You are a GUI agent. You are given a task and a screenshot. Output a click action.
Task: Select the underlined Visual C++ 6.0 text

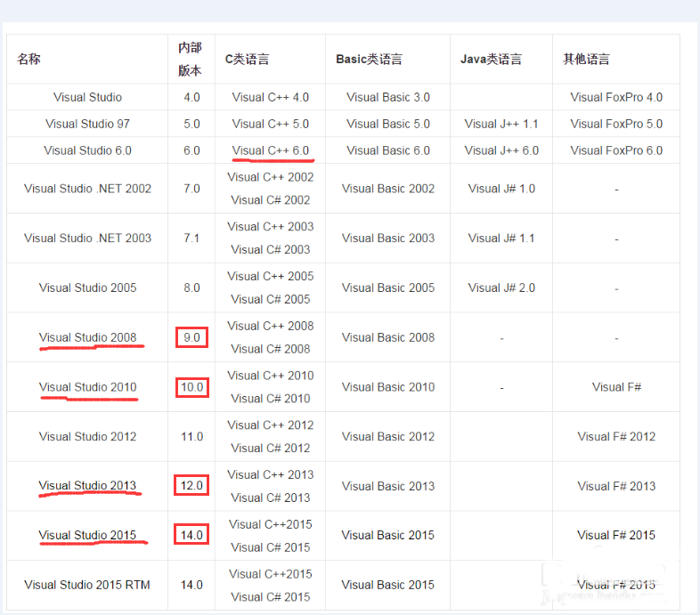tap(271, 150)
